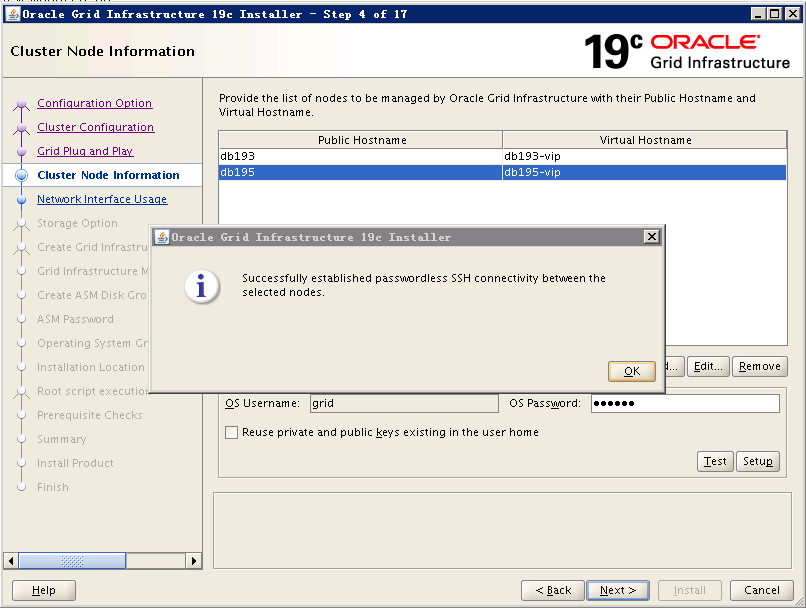
Task: Maximize the installer window
Action: click(775, 14)
